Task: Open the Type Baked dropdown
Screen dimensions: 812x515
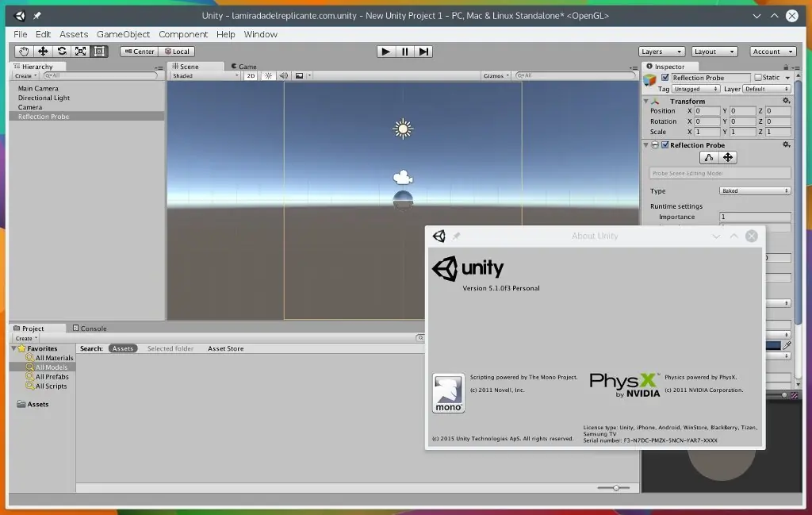Action: [755, 190]
